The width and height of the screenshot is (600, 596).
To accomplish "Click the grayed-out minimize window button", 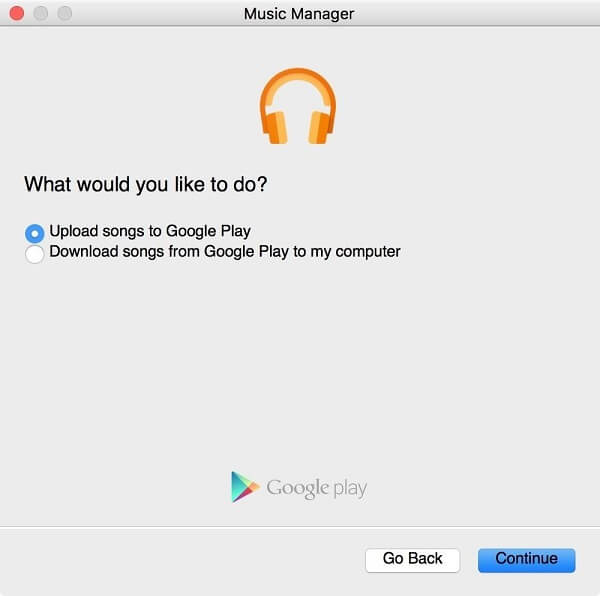I will [x=41, y=13].
